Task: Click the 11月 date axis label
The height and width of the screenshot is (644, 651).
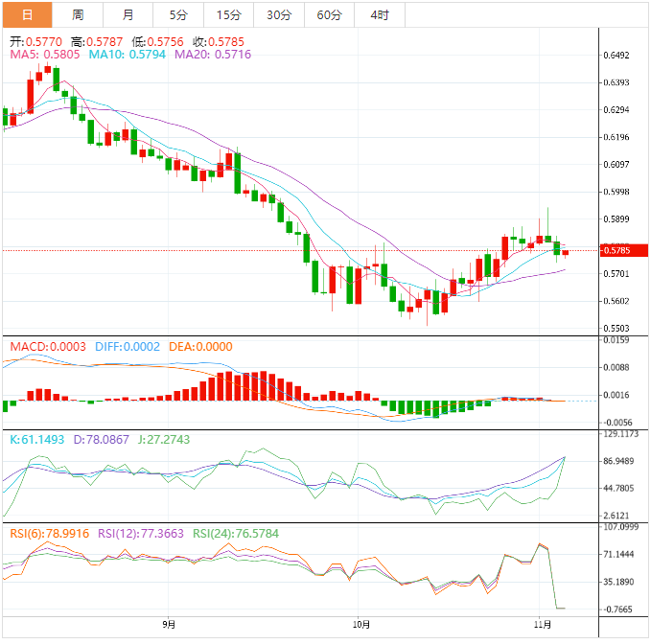Action: pyautogui.click(x=543, y=625)
